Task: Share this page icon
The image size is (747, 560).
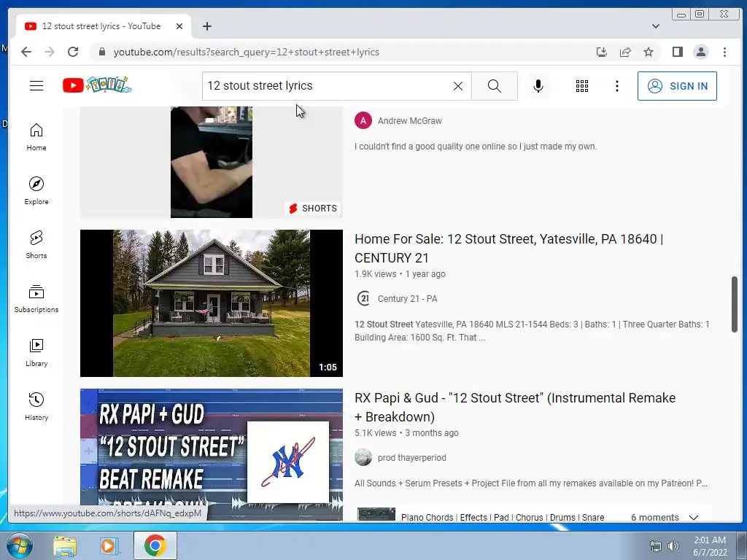Action: [x=625, y=52]
